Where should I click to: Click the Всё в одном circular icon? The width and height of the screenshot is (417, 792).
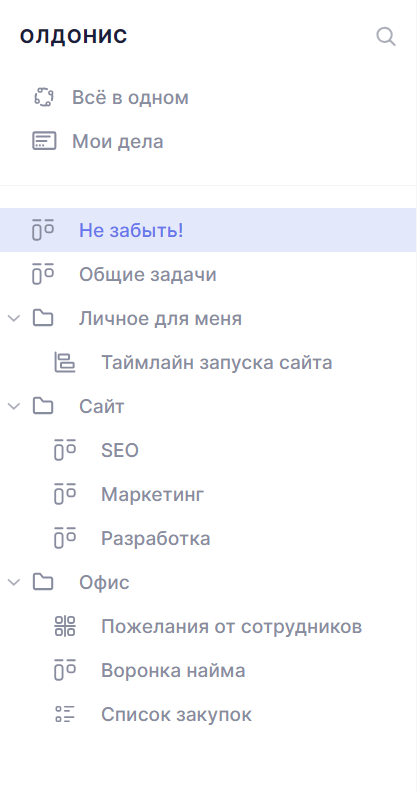pyautogui.click(x=44, y=97)
